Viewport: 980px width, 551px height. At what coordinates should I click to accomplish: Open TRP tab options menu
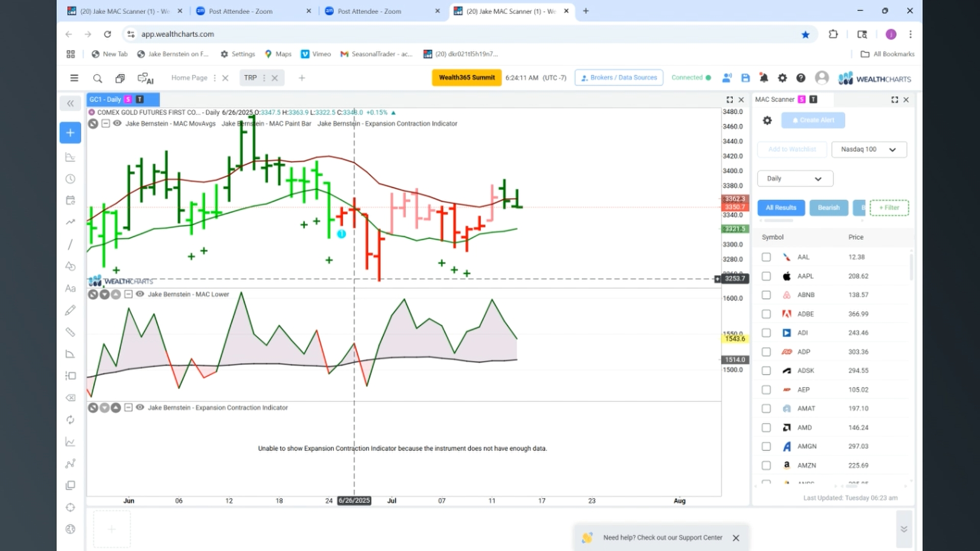pos(264,78)
